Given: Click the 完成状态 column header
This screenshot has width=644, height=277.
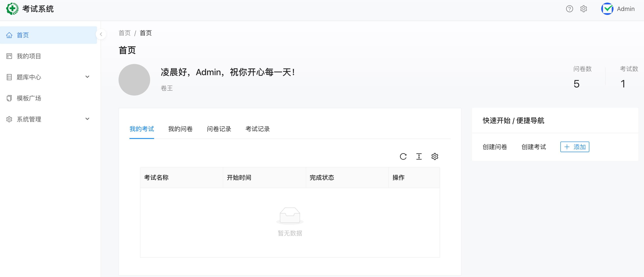Looking at the screenshot, I should [x=347, y=178].
